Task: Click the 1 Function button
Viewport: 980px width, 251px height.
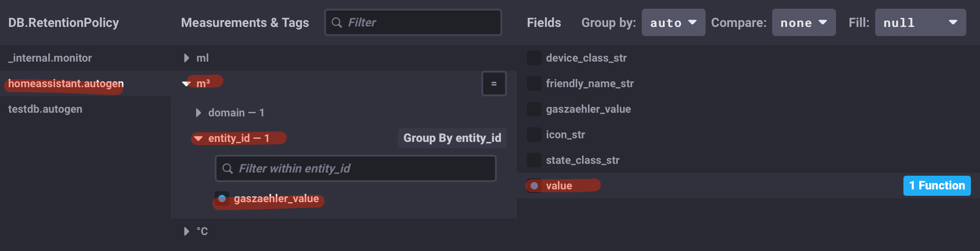Action: (x=937, y=186)
